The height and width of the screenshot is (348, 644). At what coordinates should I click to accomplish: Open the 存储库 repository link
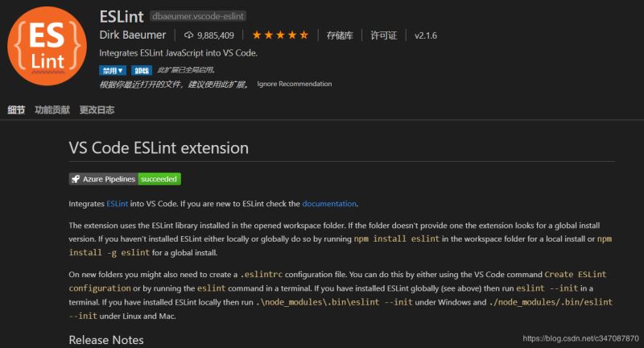(340, 35)
